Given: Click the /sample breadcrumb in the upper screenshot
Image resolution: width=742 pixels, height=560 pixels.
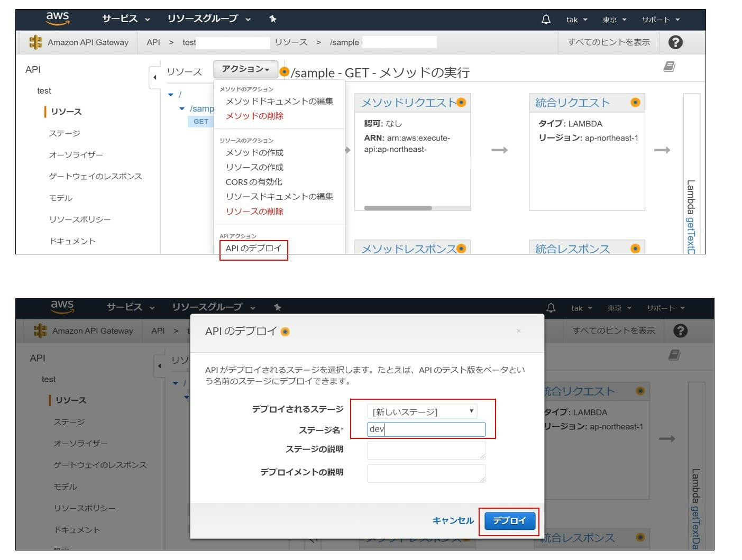Looking at the screenshot, I should (344, 42).
